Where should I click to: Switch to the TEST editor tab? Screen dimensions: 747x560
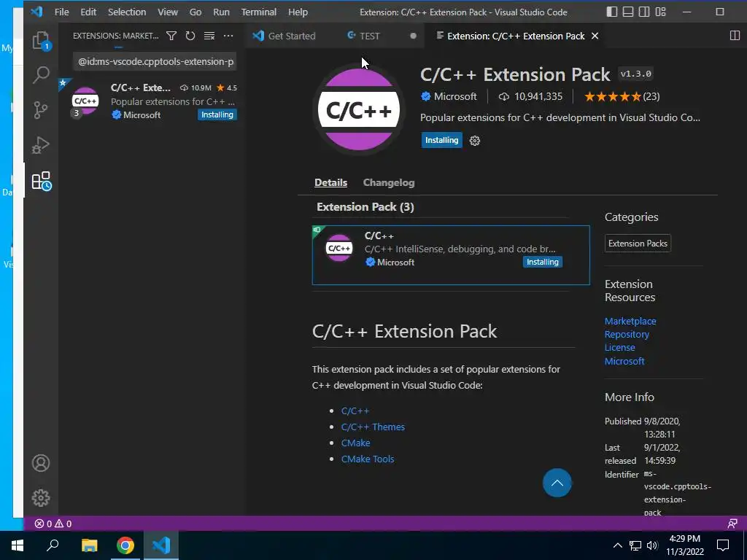pyautogui.click(x=369, y=36)
